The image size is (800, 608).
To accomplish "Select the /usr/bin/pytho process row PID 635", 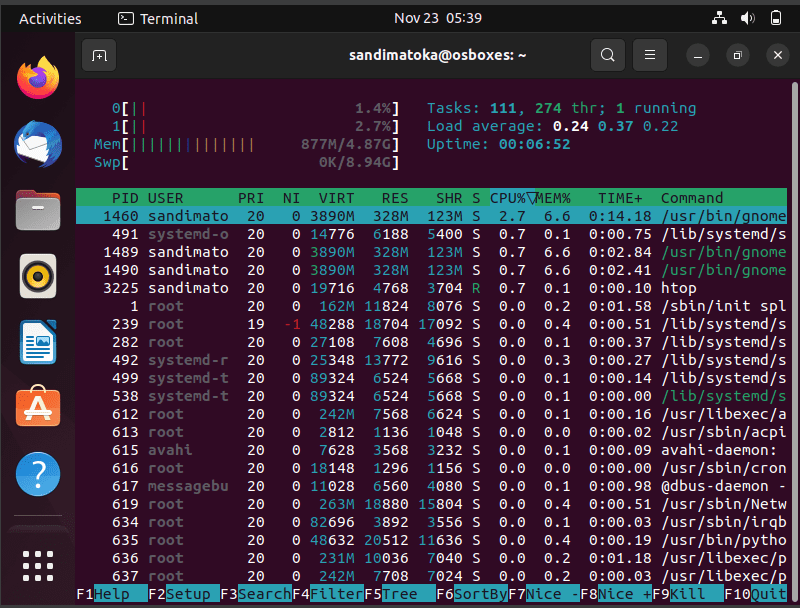I will coord(431,540).
